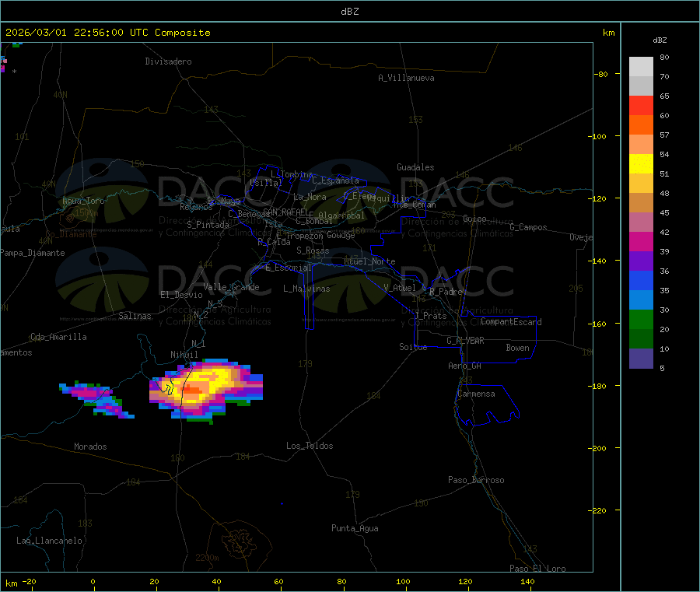Select the green 30 dBZ legend swatch
The height and width of the screenshot is (592, 700).
coord(641,319)
